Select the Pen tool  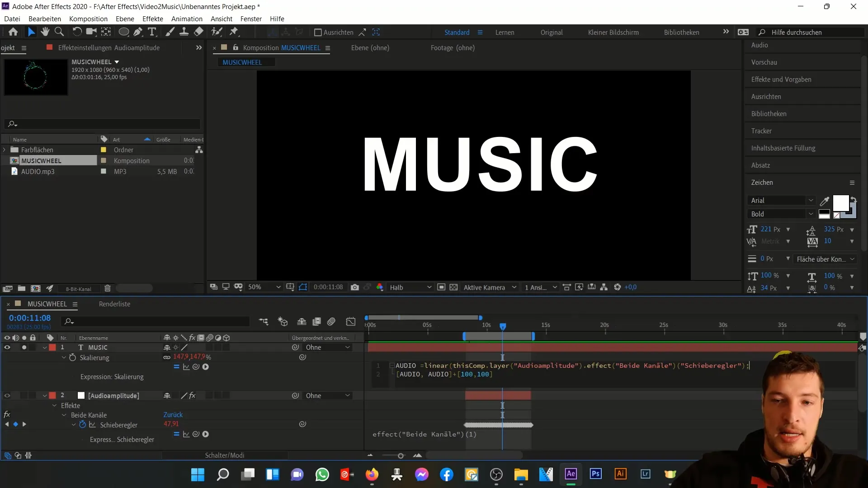[138, 32]
